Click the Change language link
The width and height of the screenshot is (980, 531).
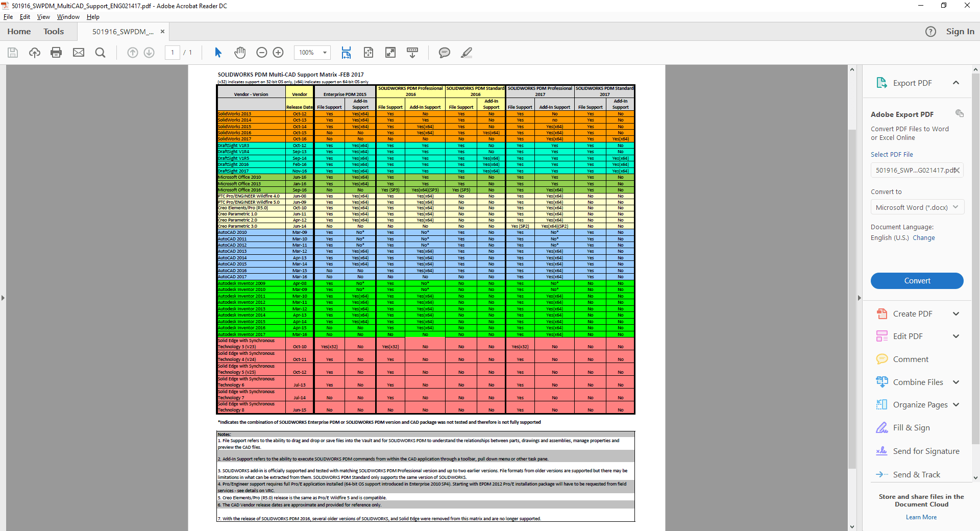(x=924, y=238)
